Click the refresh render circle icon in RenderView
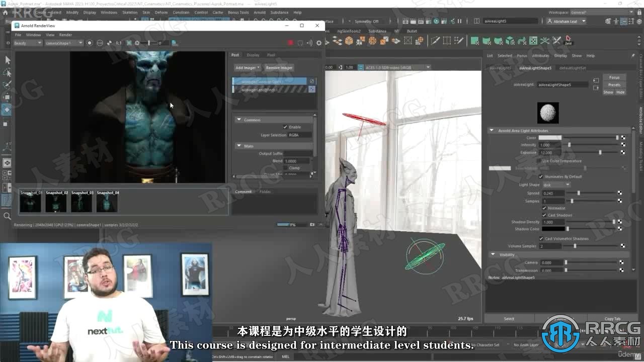 click(x=300, y=43)
